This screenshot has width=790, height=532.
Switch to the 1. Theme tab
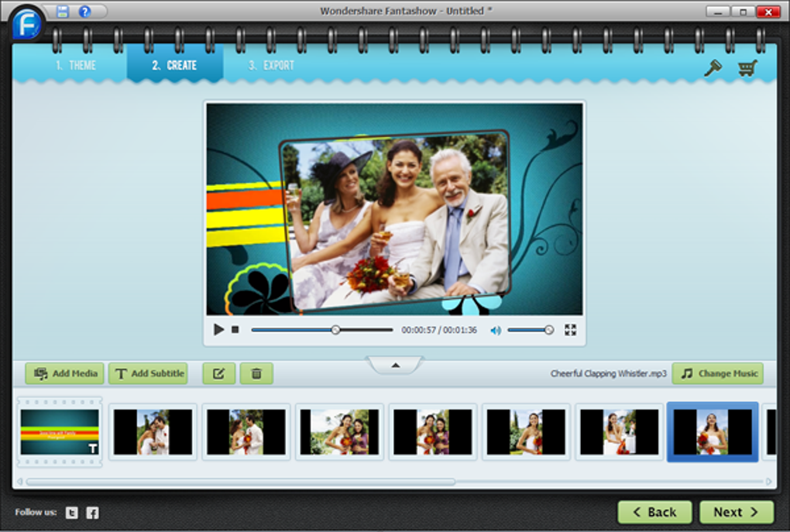point(76,65)
